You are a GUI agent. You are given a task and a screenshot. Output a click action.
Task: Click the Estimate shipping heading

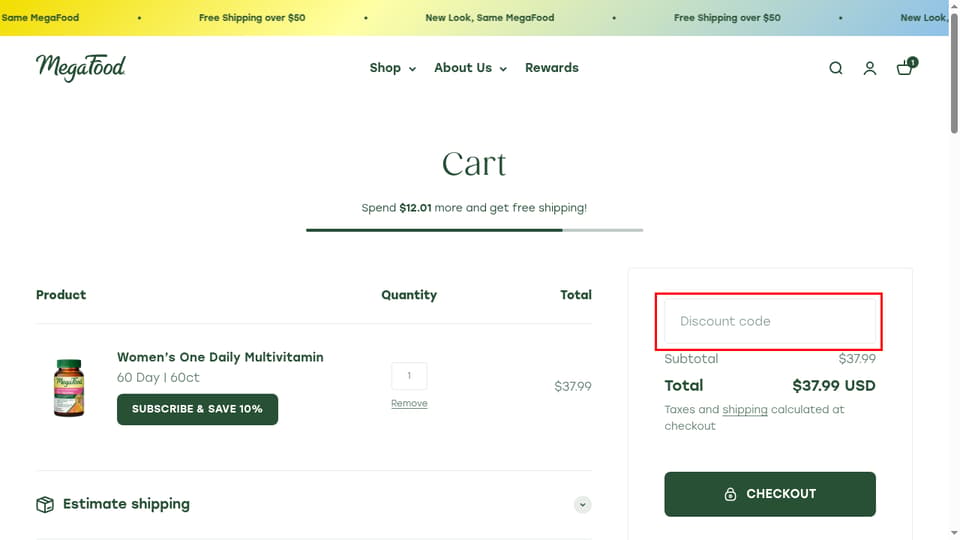tap(126, 504)
